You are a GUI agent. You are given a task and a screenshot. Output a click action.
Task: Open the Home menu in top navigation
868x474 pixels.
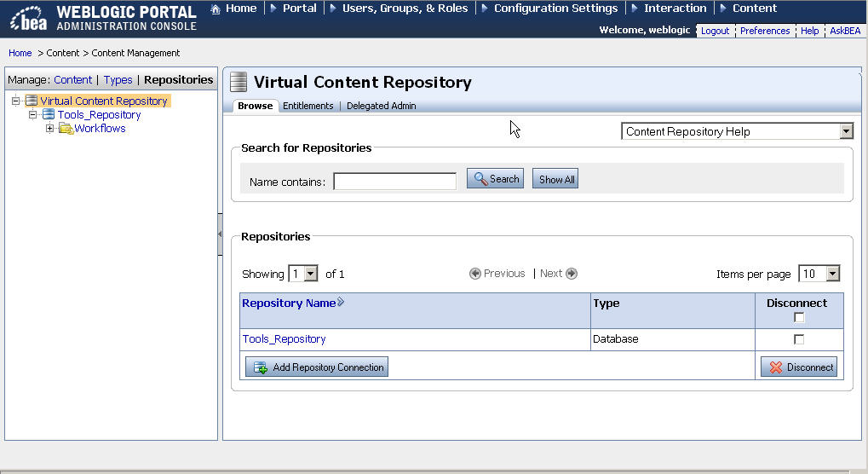[x=241, y=9]
